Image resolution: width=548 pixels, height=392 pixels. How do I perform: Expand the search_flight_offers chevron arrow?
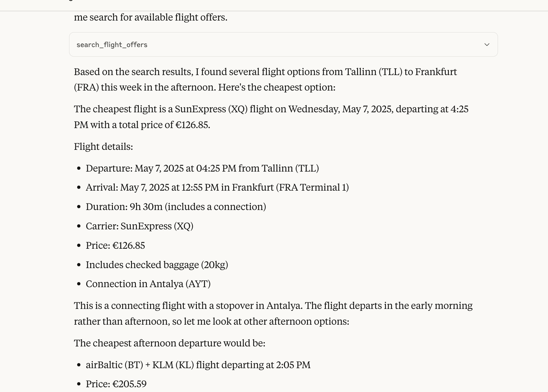click(487, 45)
